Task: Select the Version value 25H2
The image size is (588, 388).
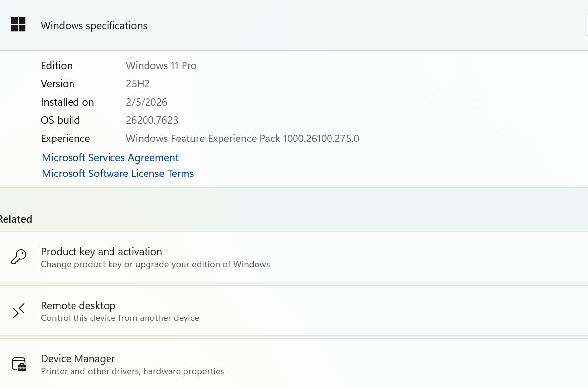Action: tap(138, 84)
